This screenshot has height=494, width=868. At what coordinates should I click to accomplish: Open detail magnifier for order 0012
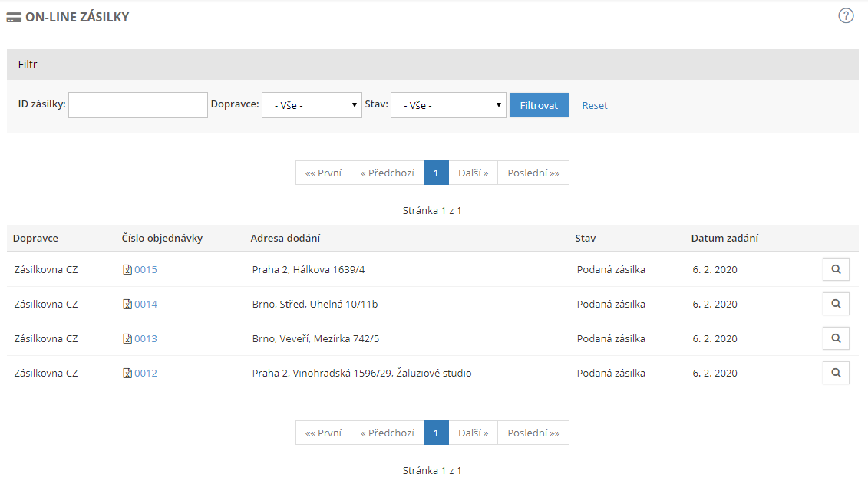coord(836,373)
